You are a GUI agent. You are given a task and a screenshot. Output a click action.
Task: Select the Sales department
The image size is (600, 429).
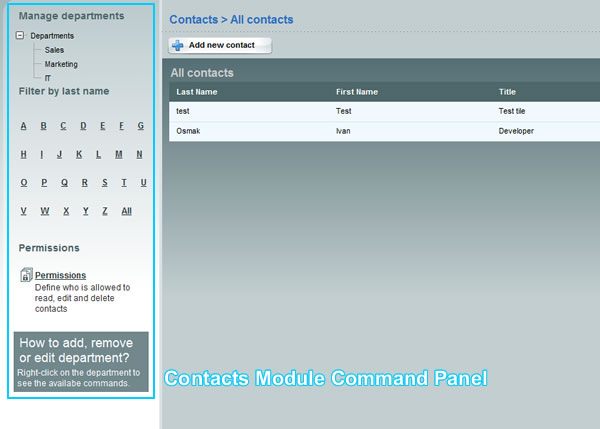54,50
